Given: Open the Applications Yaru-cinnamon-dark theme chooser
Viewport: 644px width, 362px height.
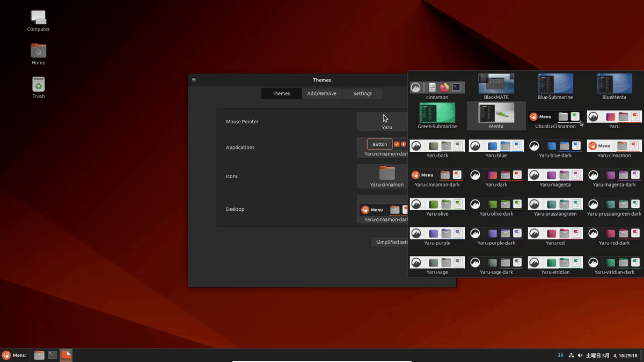Looking at the screenshot, I should pos(383,147).
